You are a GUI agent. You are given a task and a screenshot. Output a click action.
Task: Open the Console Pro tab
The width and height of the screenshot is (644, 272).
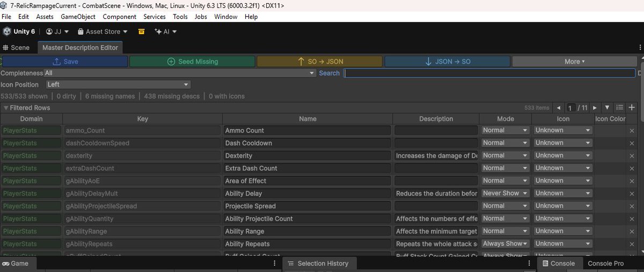605,263
